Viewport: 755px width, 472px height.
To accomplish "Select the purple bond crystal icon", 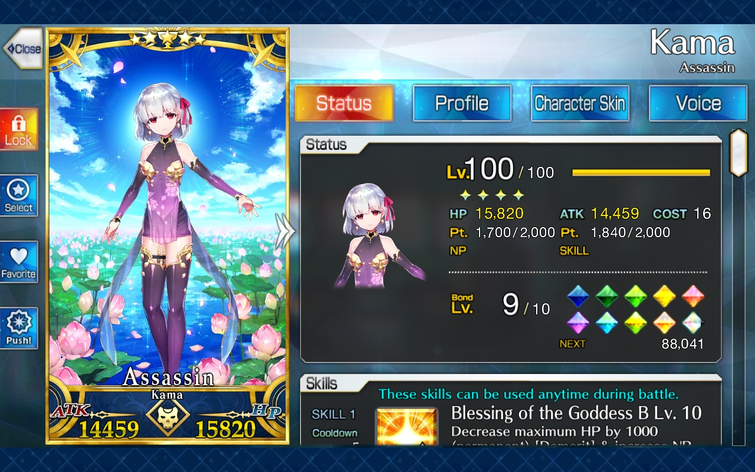I will [x=578, y=323].
